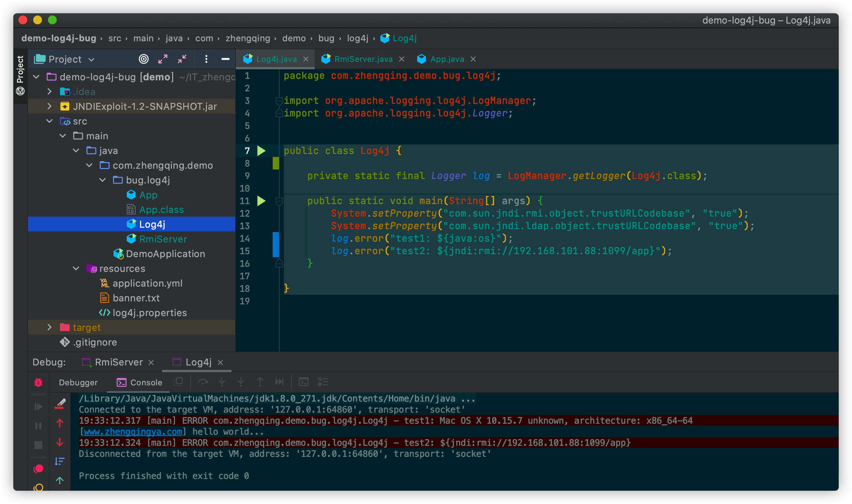Click the vertical Project tool window button
The width and height of the screenshot is (852, 504).
point(20,69)
